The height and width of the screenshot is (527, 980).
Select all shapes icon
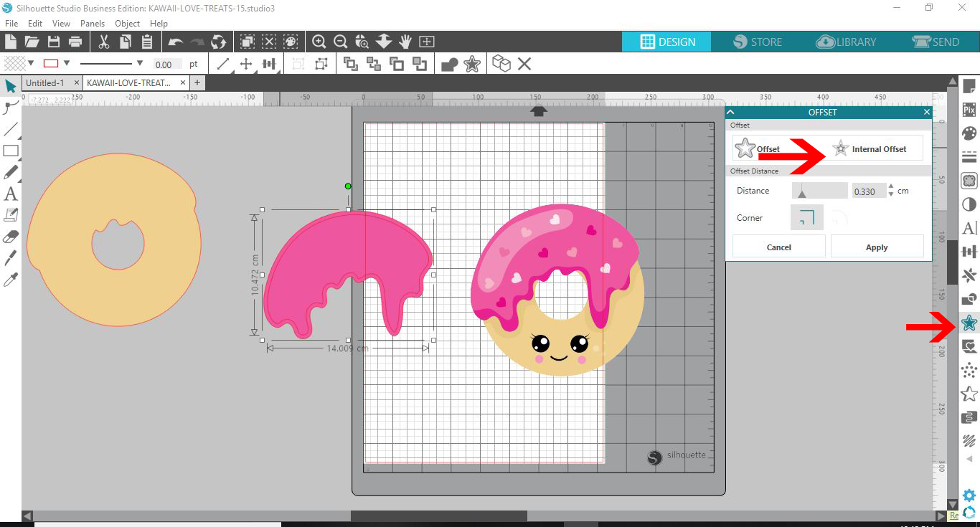[248, 42]
